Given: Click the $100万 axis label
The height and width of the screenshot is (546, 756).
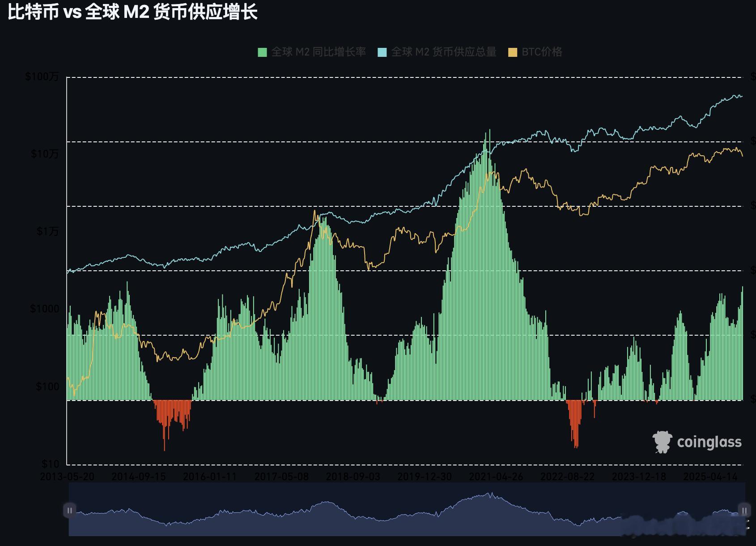Looking at the screenshot, I should [x=43, y=76].
